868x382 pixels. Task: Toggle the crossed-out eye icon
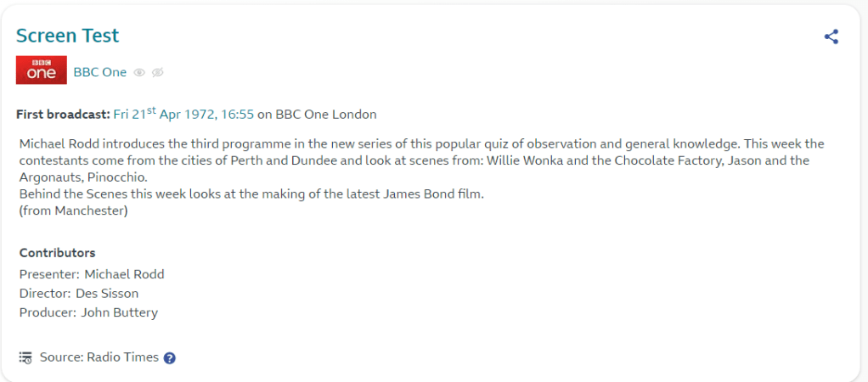(x=157, y=72)
